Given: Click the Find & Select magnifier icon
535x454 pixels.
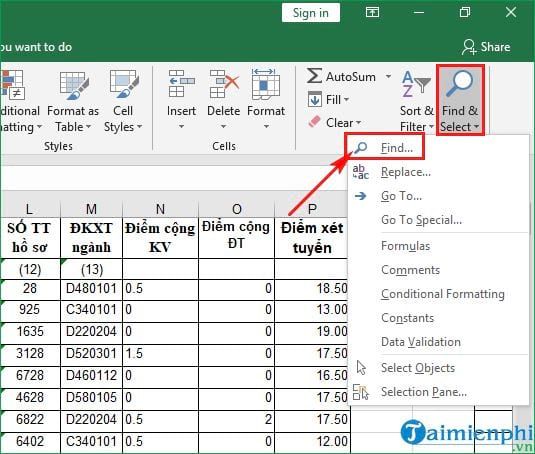Looking at the screenshot, I should tap(459, 84).
